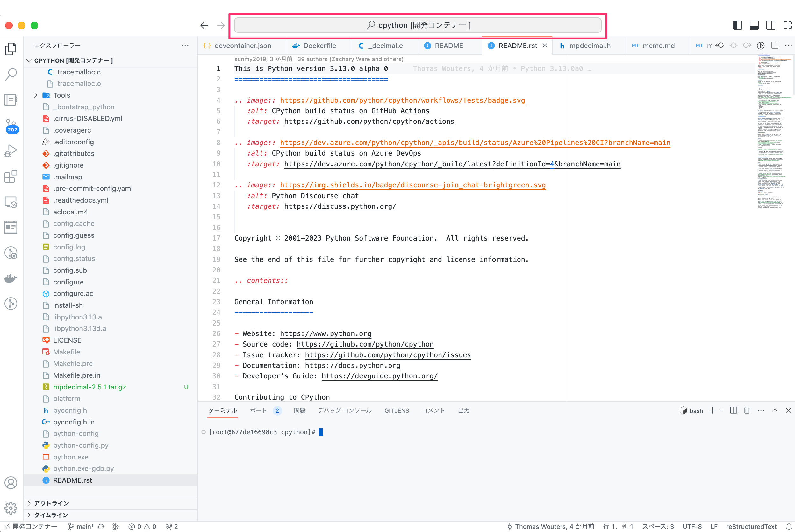The width and height of the screenshot is (795, 532).
Task: Kill the terminal using the trash icon
Action: click(747, 410)
